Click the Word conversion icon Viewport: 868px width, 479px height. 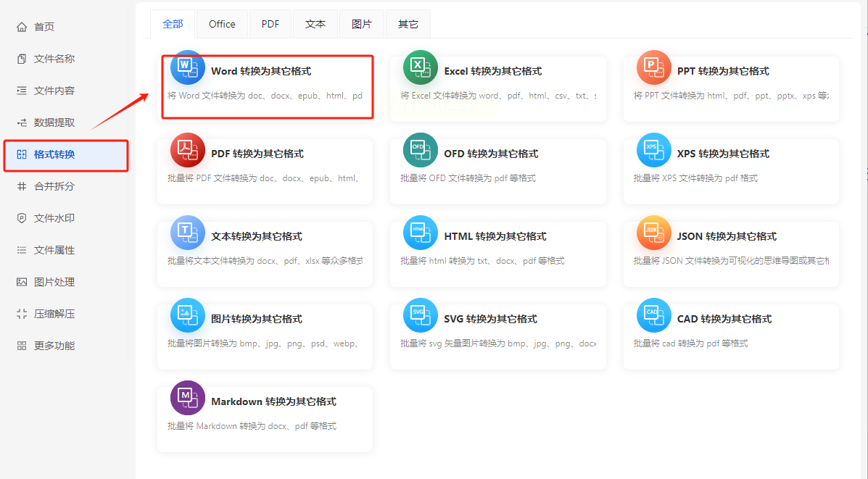(188, 67)
